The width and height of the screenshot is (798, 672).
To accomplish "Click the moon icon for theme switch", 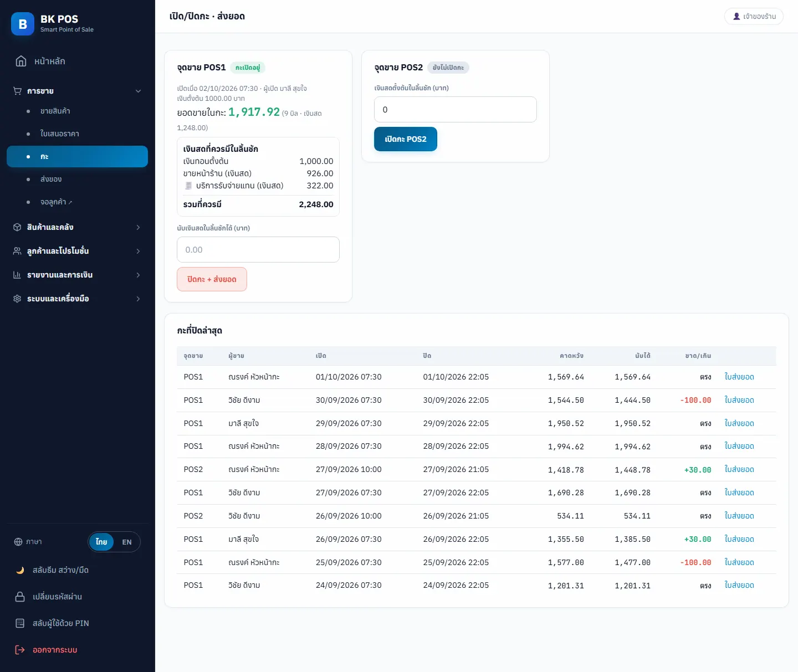I will pos(20,570).
